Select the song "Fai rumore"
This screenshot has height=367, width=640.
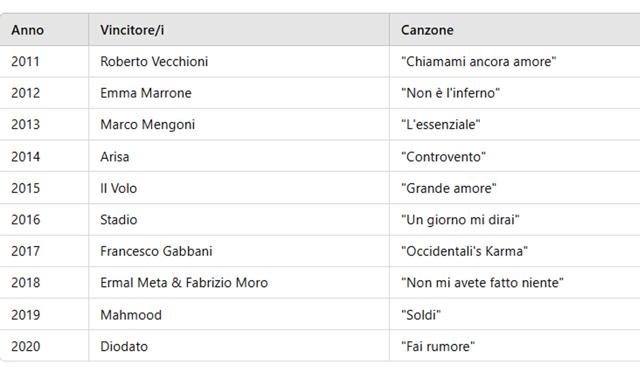click(438, 346)
